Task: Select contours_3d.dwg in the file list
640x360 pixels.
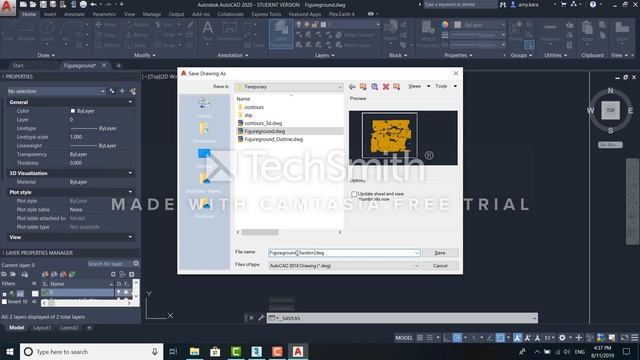Action: pyautogui.click(x=263, y=123)
